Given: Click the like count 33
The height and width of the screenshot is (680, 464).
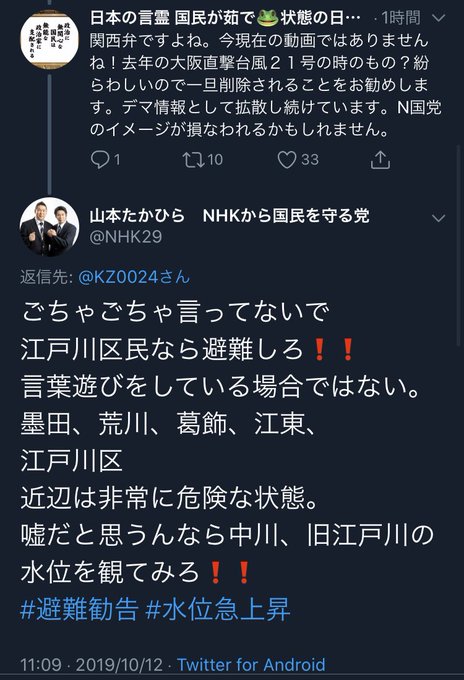Looking at the screenshot, I should 310,160.
